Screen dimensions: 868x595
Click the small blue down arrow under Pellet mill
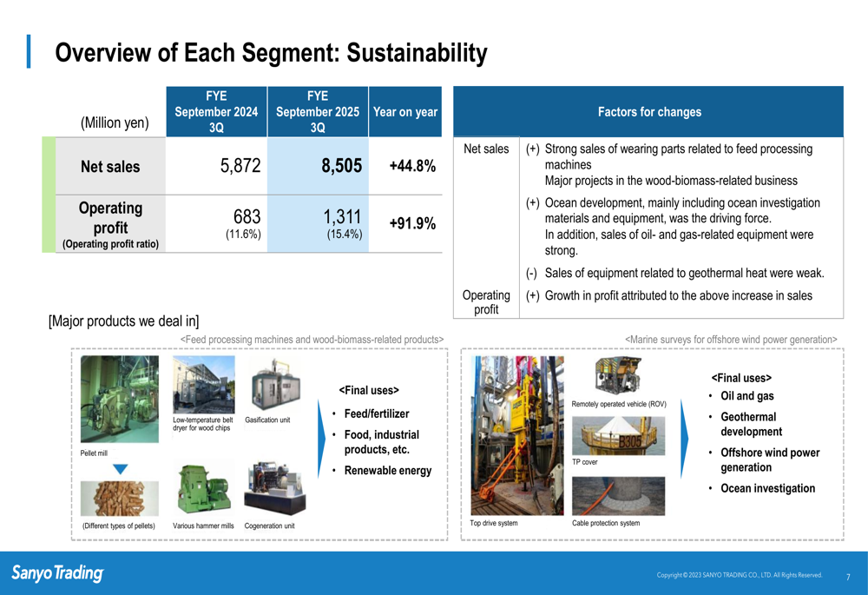tap(120, 469)
